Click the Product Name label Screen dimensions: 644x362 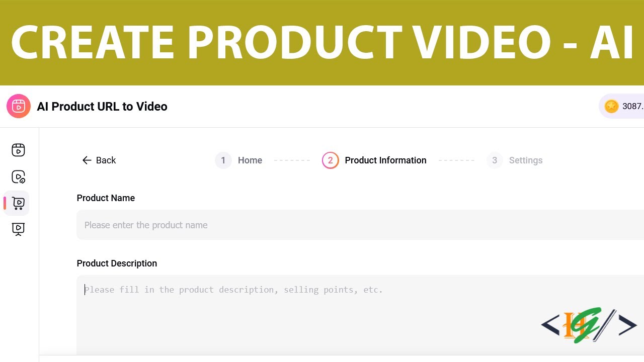[106, 198]
